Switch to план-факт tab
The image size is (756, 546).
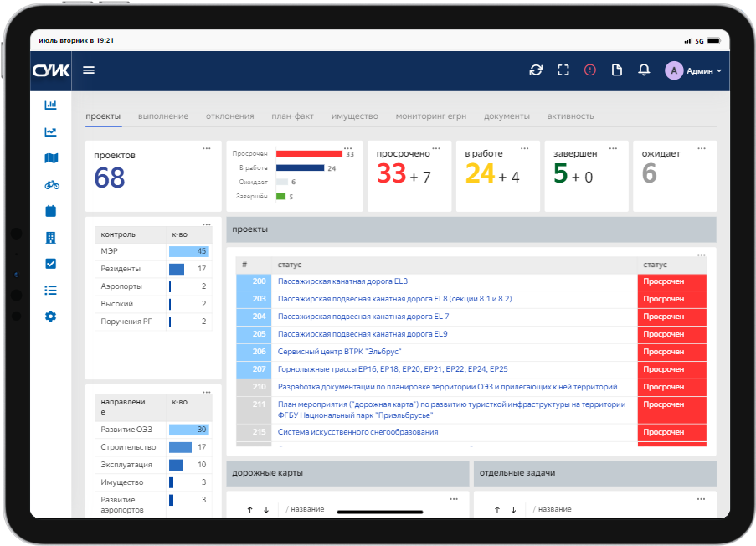(293, 116)
